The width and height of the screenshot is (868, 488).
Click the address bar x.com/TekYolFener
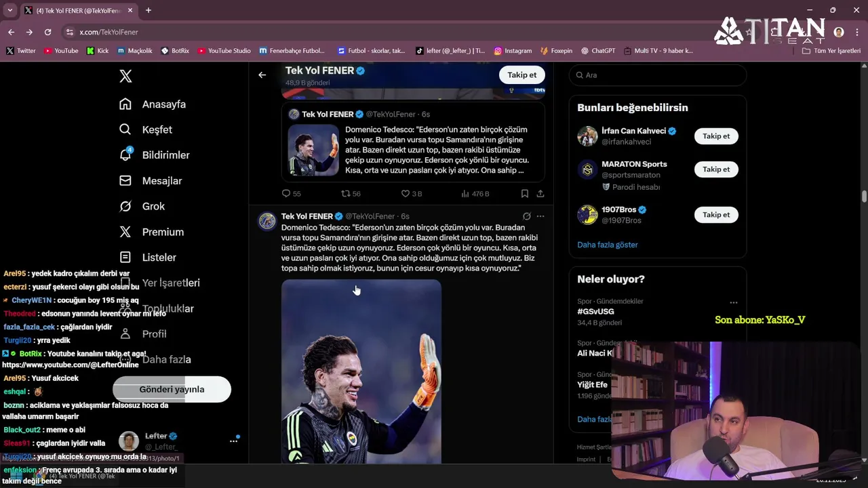coord(108,32)
